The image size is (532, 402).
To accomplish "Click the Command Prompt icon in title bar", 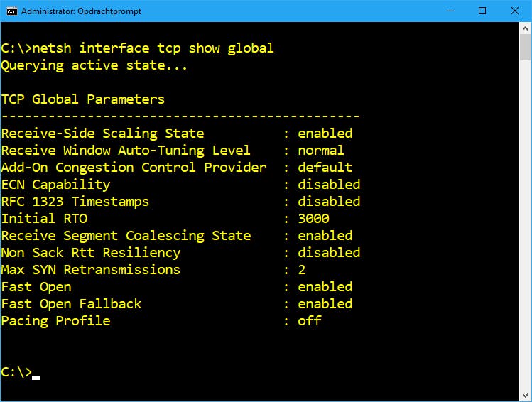I will tap(11, 11).
